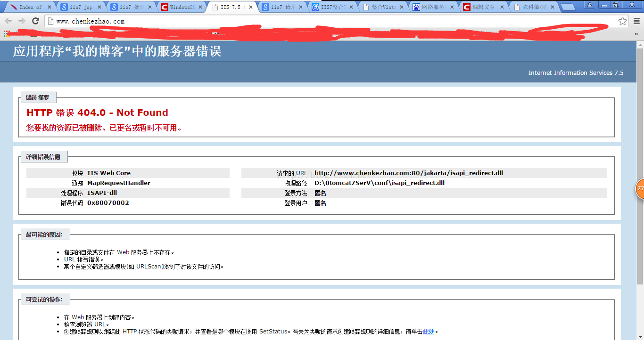Click the "ISAPI-dll" handler value

tap(102, 193)
